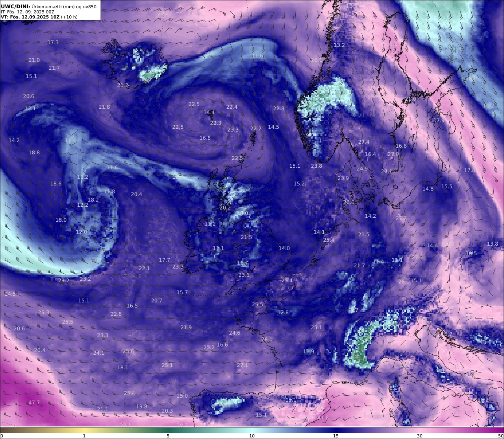
Task: Click the color scale tick label 15
Action: click(x=336, y=436)
